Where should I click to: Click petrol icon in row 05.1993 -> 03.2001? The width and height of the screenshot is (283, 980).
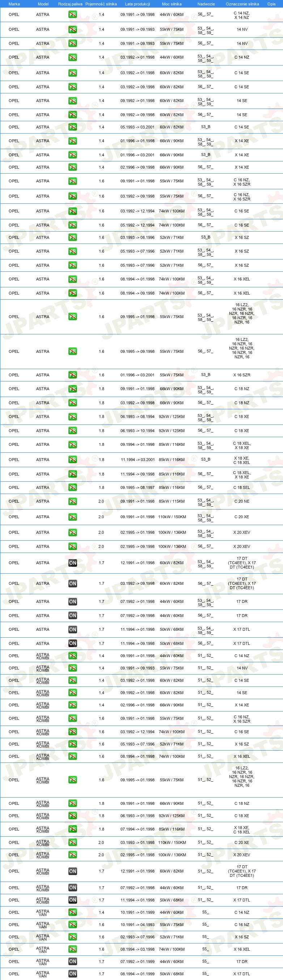(73, 127)
